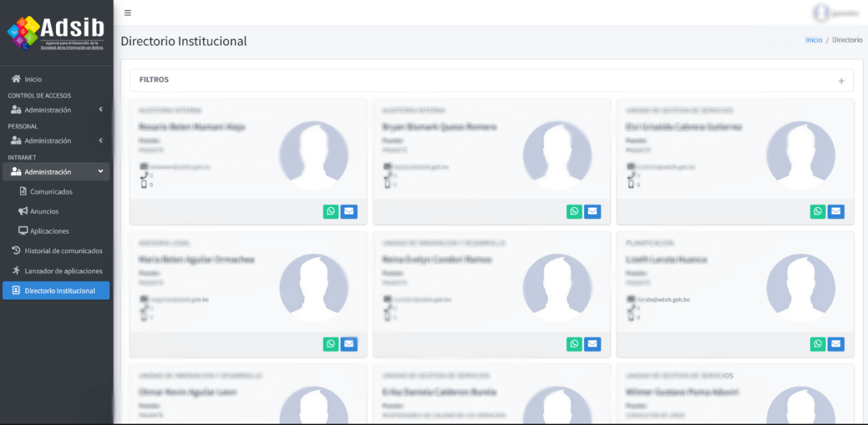Click the Adsib logo
Viewport: 868px width, 425px height.
pyautogui.click(x=56, y=33)
